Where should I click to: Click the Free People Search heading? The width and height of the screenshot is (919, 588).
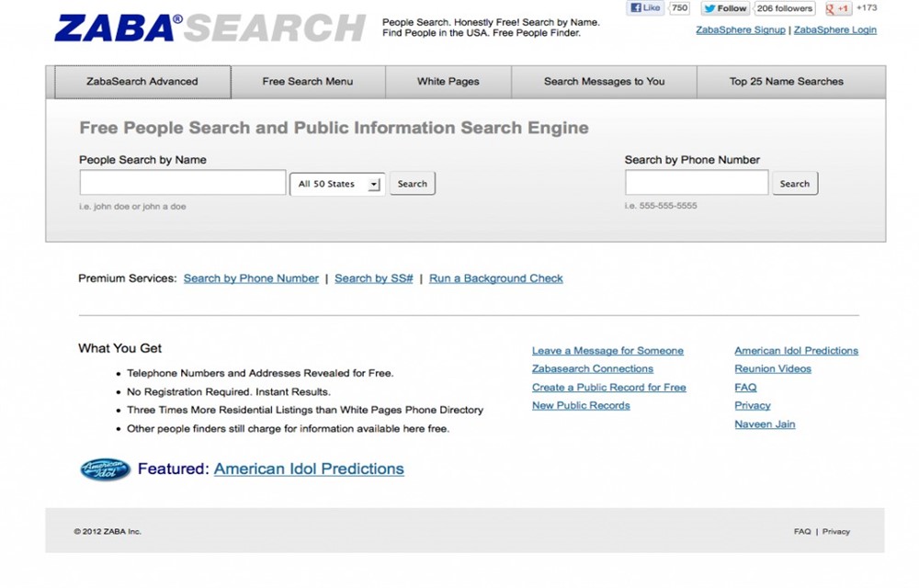335,128
